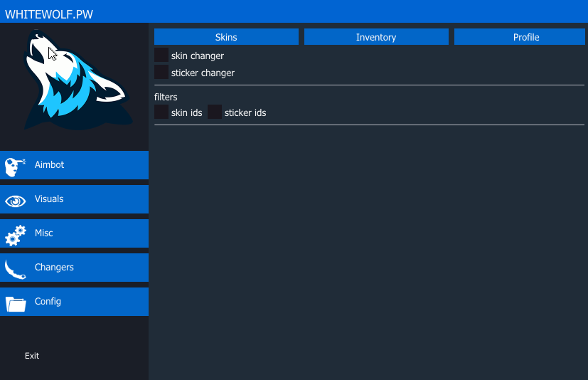Click the Config folder icon
Screen dimensions: 588x380
coord(16,304)
